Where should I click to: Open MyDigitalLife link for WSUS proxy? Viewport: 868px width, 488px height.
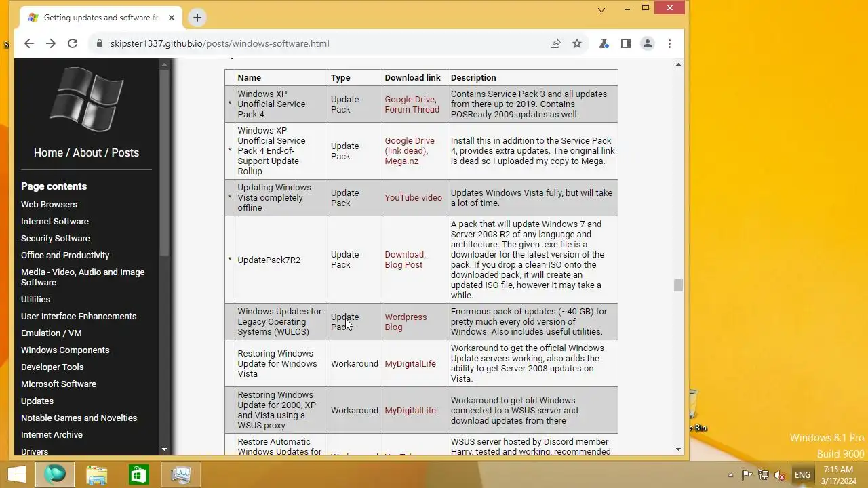point(410,411)
